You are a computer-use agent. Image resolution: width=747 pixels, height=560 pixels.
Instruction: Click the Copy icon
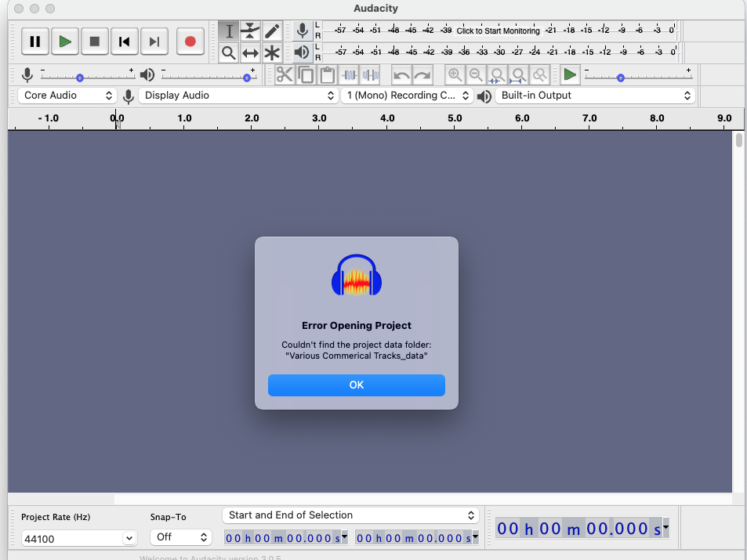coord(306,74)
